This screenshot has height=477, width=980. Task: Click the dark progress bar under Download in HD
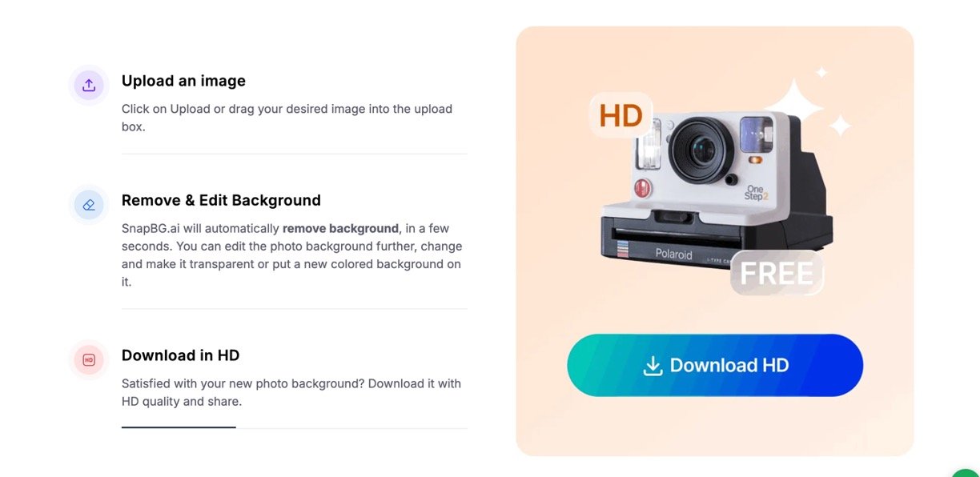coord(179,427)
